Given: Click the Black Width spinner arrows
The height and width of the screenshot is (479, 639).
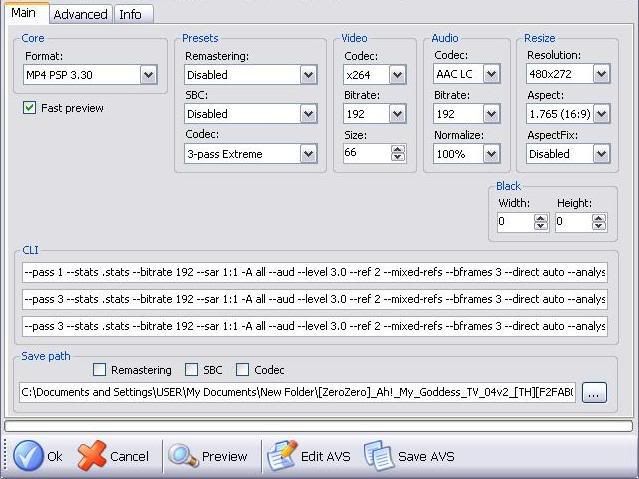Looking at the screenshot, I should tap(541, 222).
